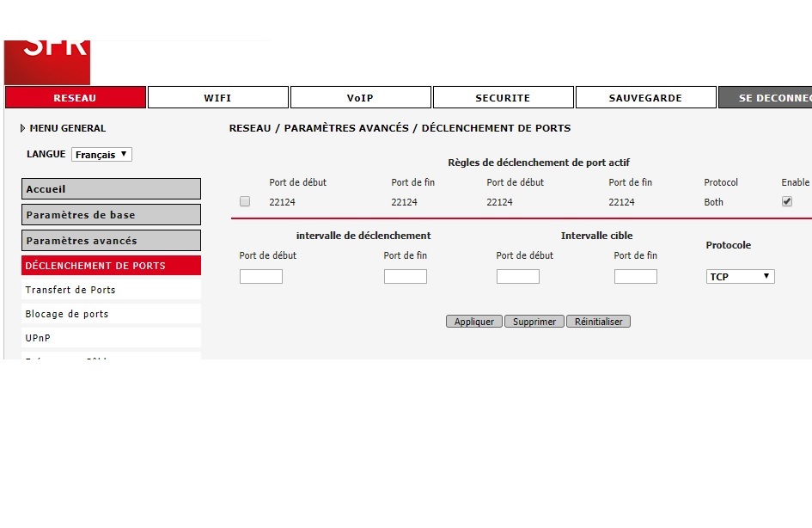The width and height of the screenshot is (812, 528).
Task: Open the TCP protocol dropdown
Action: point(740,277)
